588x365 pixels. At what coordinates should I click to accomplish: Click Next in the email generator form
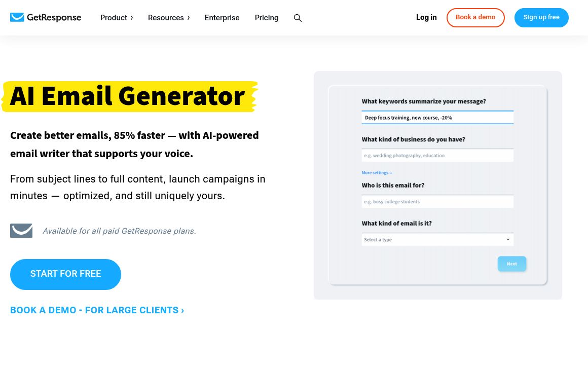[511, 264]
